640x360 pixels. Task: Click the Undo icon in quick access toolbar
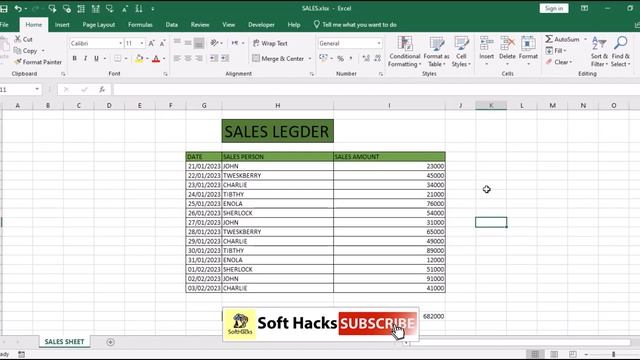(x=18, y=8)
